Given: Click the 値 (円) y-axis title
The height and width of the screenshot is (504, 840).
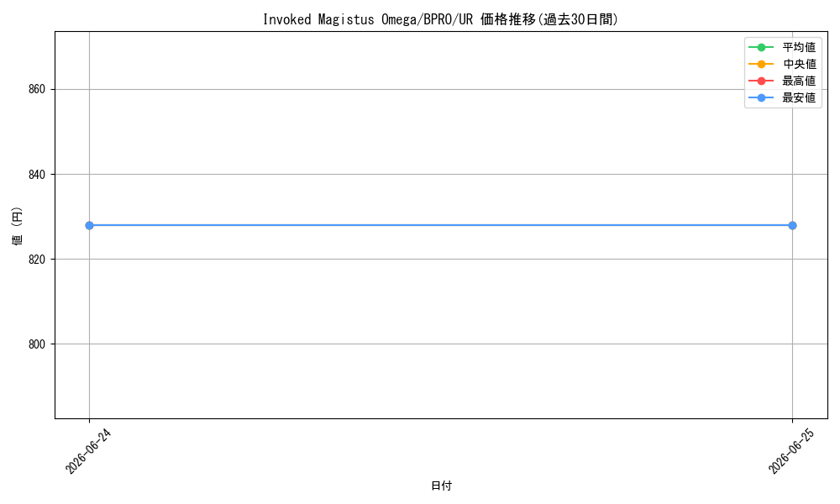Looking at the screenshot, I should coord(18,225).
